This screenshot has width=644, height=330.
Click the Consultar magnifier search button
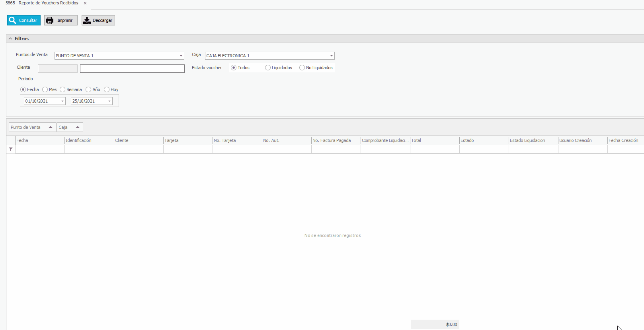tap(24, 20)
